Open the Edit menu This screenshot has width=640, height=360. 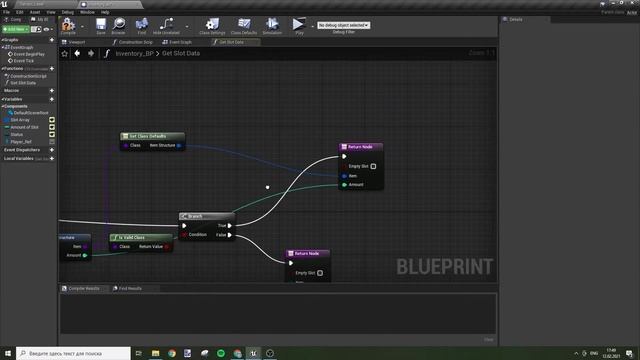tap(20, 12)
